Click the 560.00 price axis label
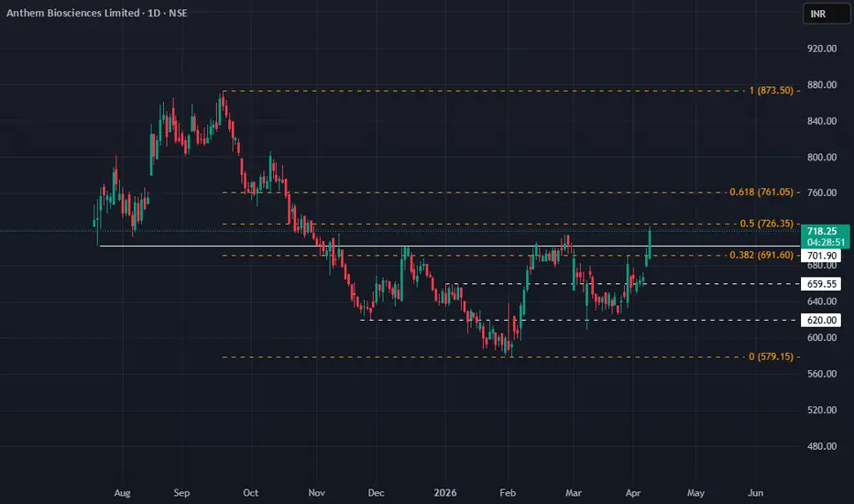The image size is (854, 504). [821, 374]
